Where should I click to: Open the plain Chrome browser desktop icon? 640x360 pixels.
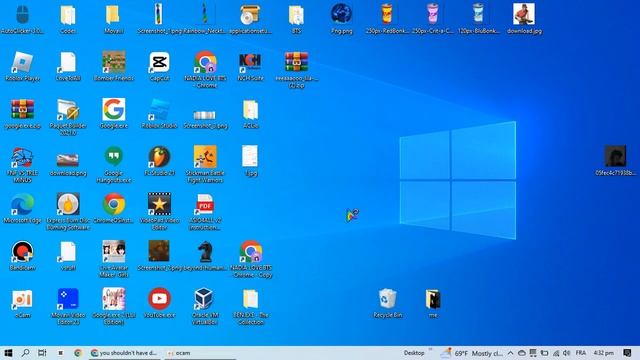(x=113, y=209)
